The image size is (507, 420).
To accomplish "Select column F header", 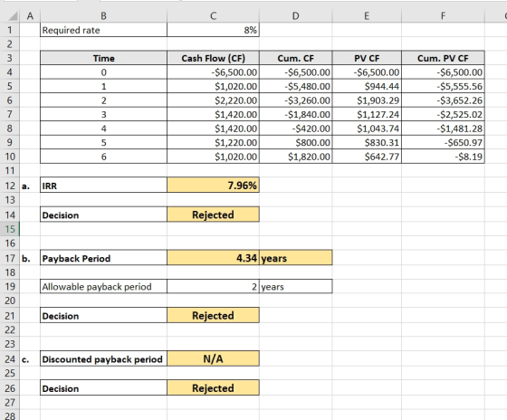I will tap(443, 16).
